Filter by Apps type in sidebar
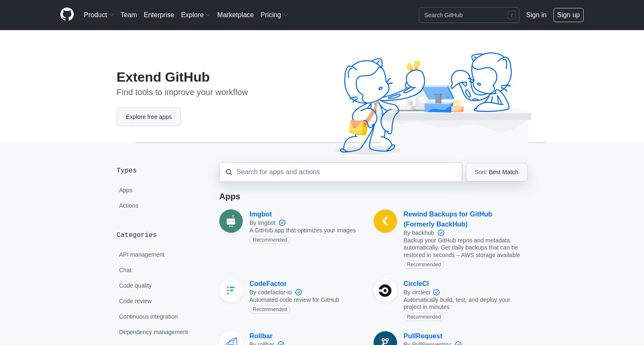The height and width of the screenshot is (345, 644). pos(126,190)
